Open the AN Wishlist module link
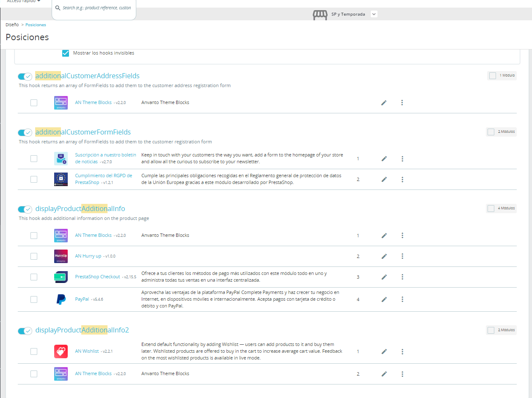This screenshot has height=398, width=532. click(87, 351)
